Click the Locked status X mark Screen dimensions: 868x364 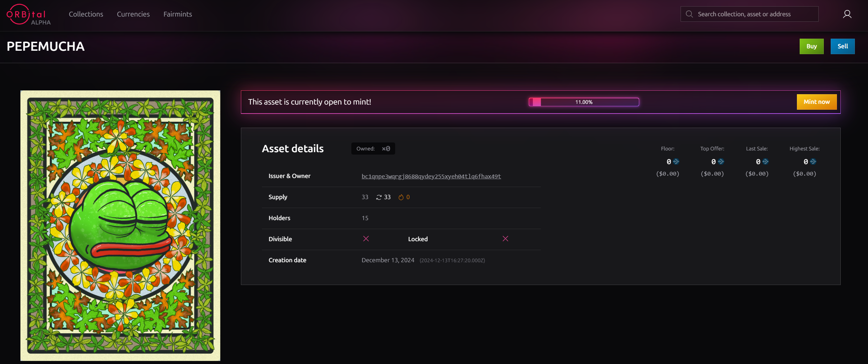pos(505,239)
